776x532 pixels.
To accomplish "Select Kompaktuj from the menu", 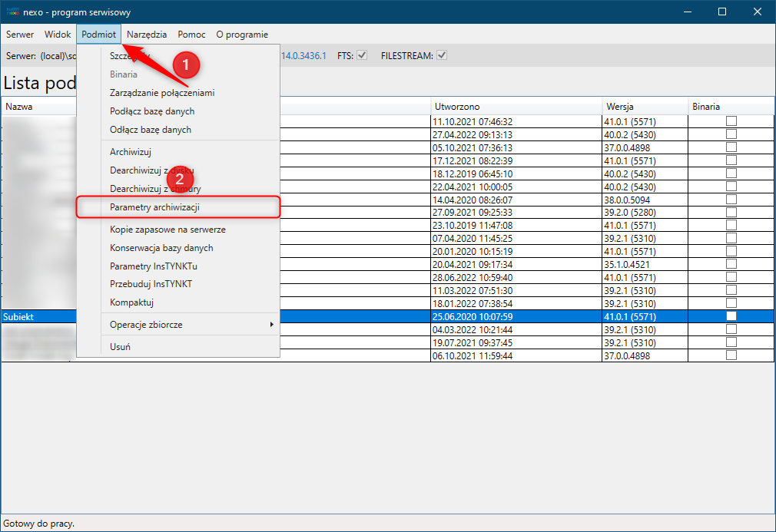I will pos(132,303).
